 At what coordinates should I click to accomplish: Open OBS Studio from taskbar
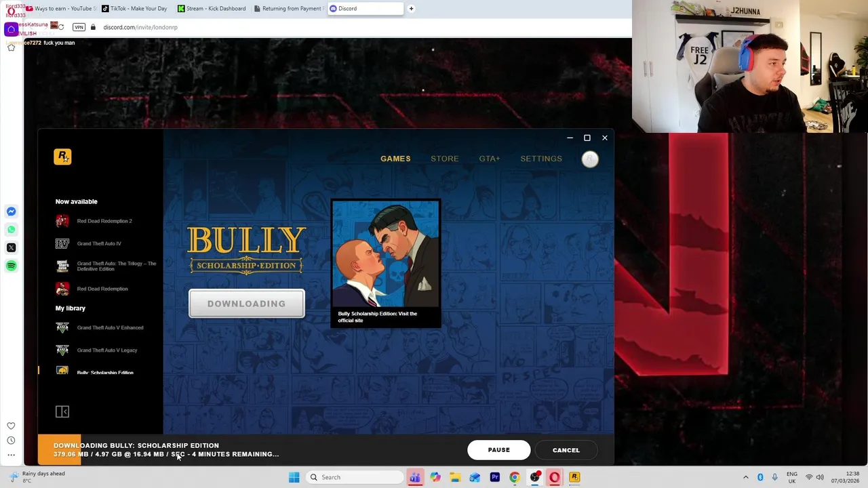click(535, 477)
